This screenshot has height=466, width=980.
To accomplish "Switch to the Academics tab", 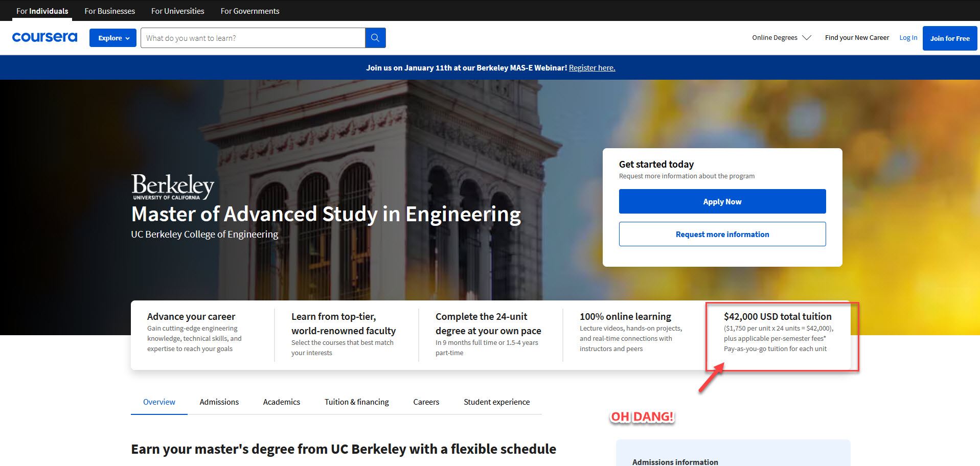I will [x=282, y=402].
